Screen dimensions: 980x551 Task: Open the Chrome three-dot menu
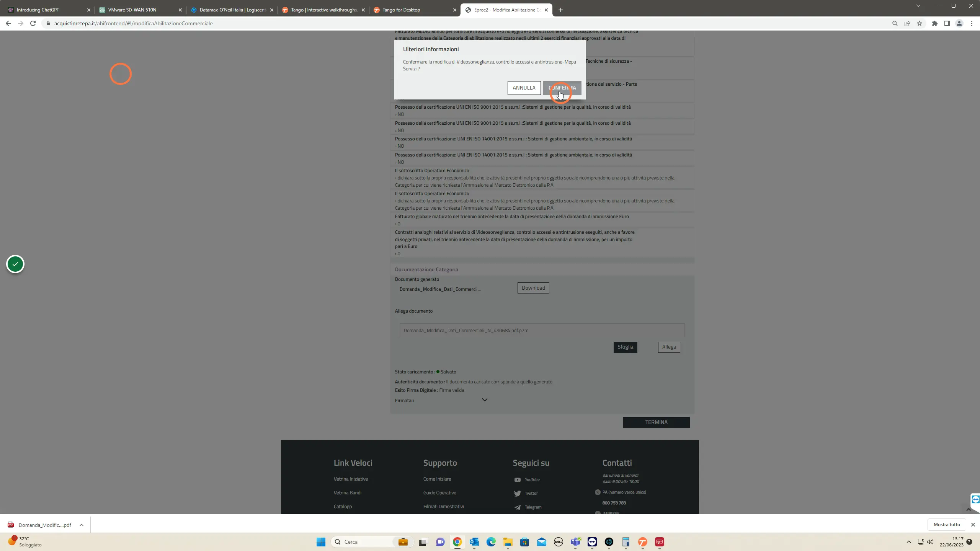[x=972, y=23]
